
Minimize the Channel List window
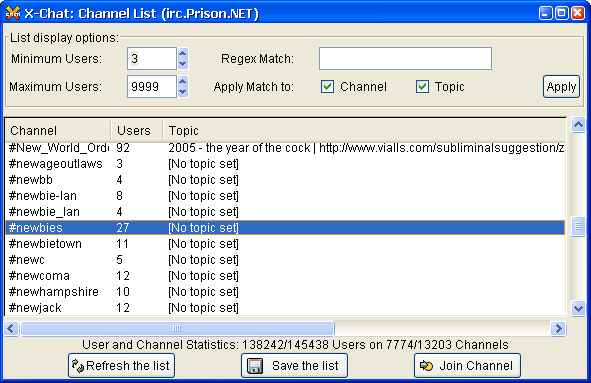coord(545,13)
